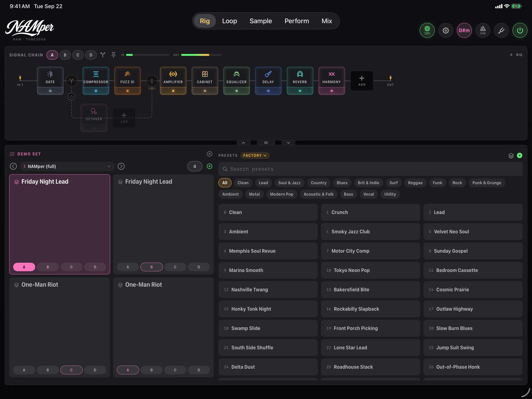Image resolution: width=532 pixels, height=399 pixels.
Task: Collapse panel with the up chevron handle
Action: 244,143
